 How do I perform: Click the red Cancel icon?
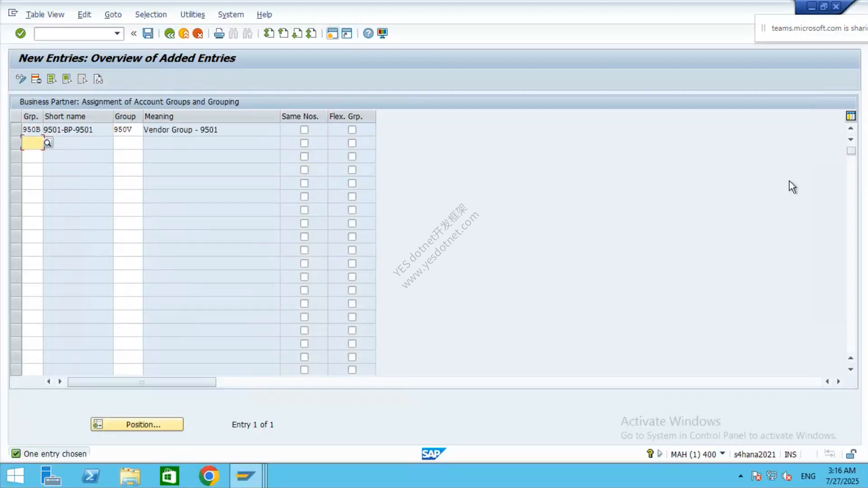pos(198,33)
